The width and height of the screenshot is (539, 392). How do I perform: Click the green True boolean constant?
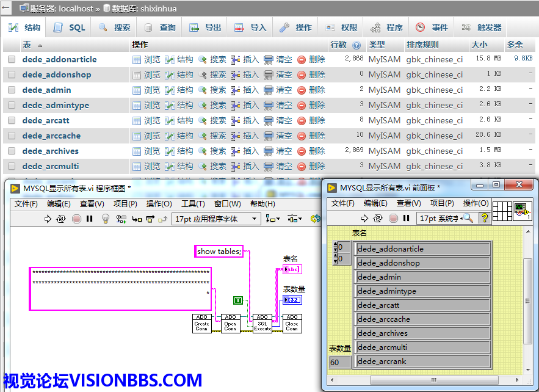point(239,300)
